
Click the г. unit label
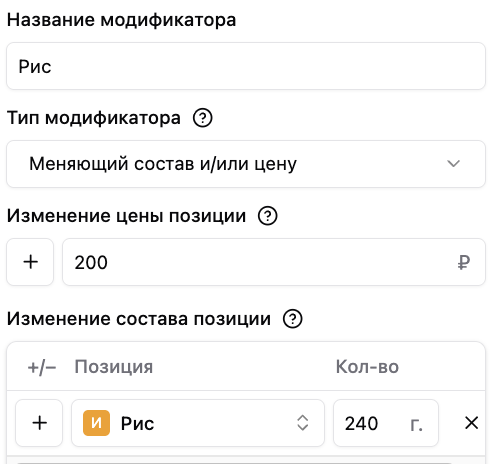coord(416,424)
